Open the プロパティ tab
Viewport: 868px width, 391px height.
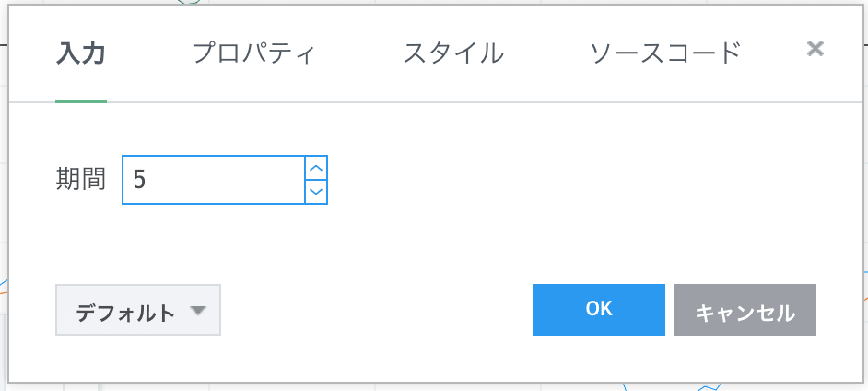253,53
